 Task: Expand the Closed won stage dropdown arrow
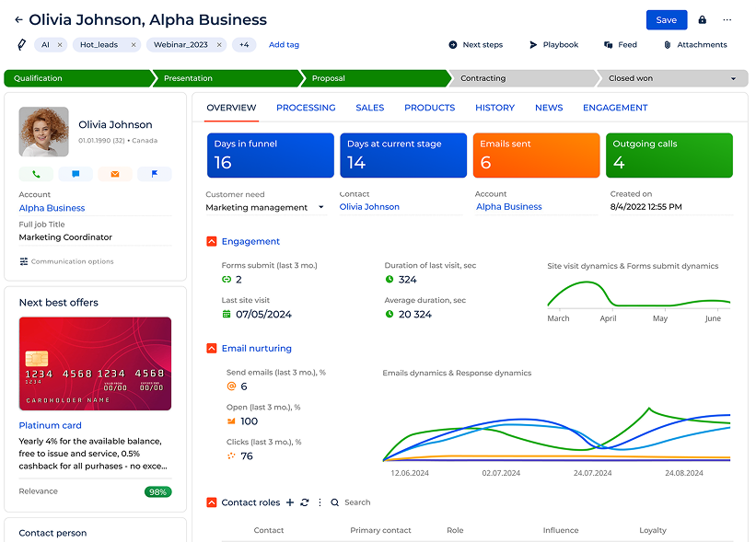pos(733,78)
